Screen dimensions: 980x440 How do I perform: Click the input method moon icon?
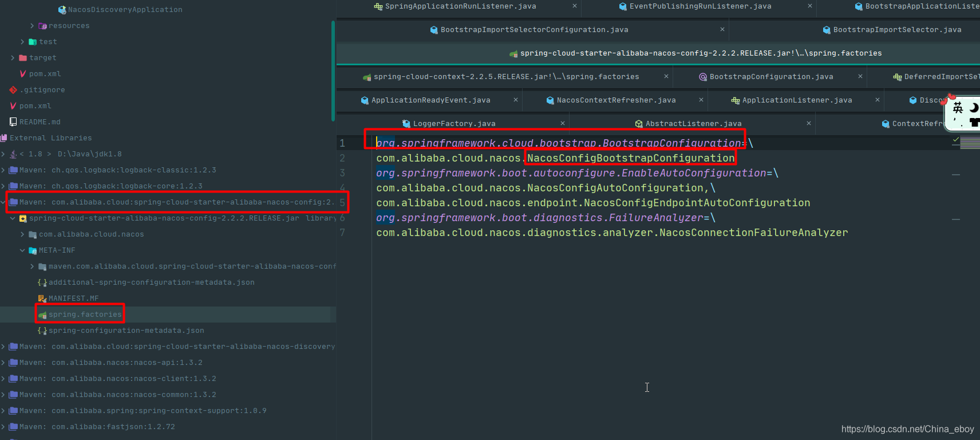[x=974, y=108]
